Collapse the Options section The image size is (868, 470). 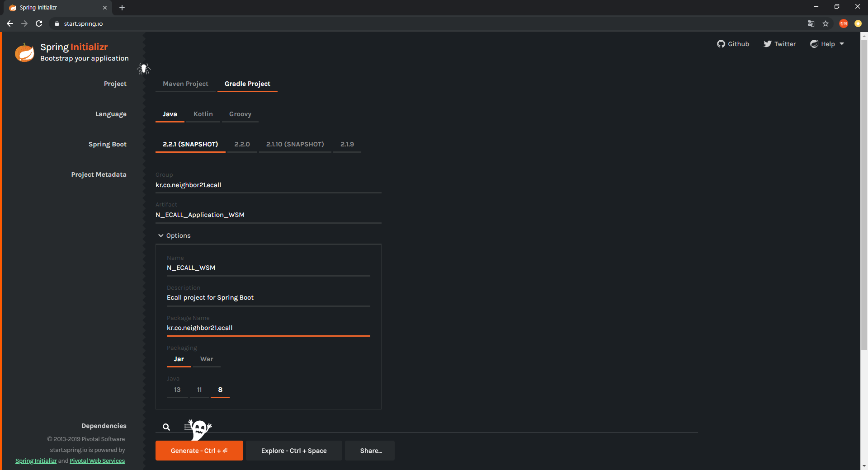[x=174, y=235]
